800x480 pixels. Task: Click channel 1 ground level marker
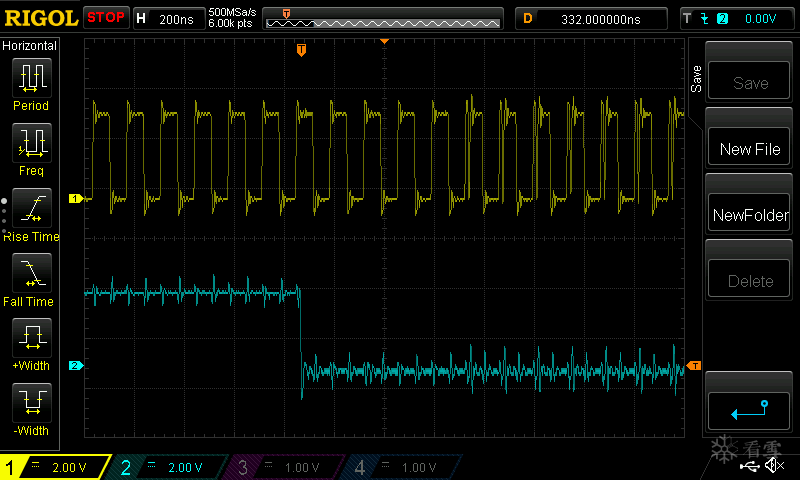click(76, 198)
